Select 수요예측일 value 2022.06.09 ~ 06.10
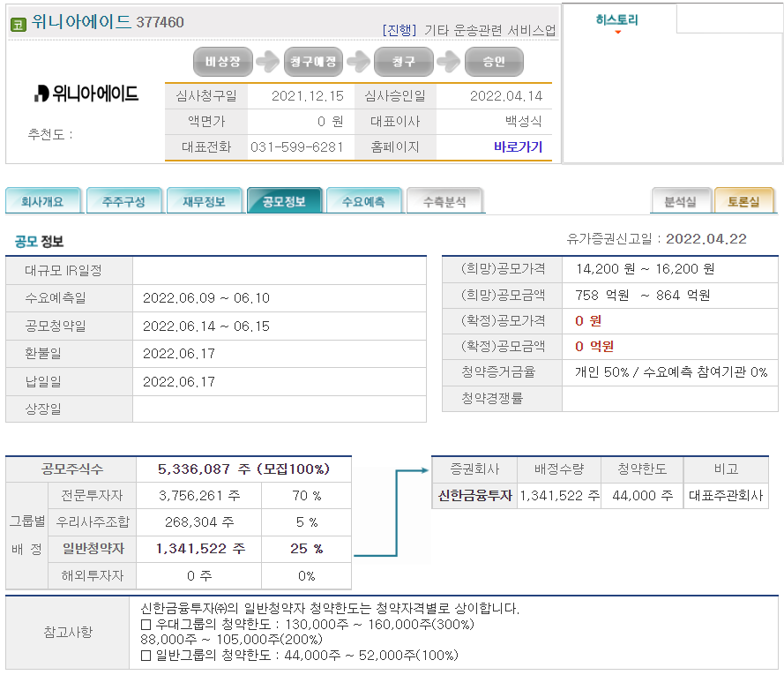The height and width of the screenshot is (675, 784). coord(206,297)
